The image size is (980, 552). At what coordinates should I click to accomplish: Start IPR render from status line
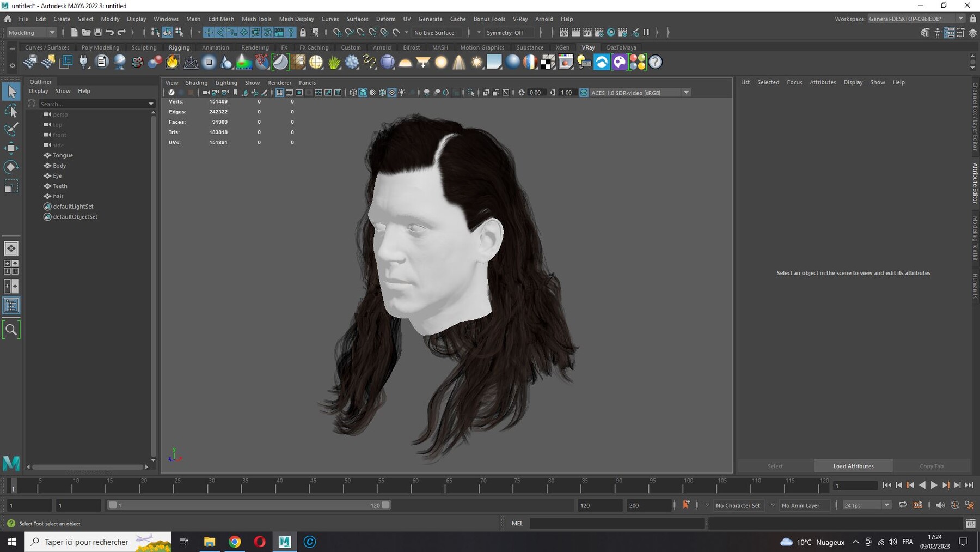click(587, 32)
